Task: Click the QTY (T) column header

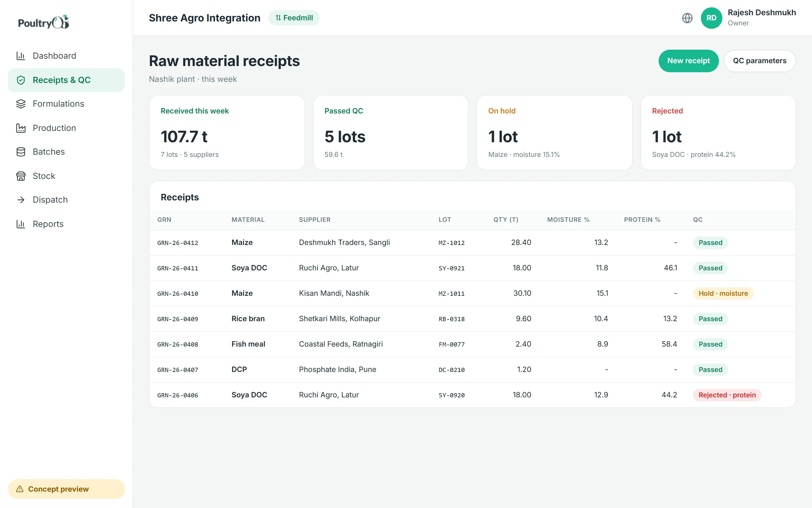Action: [506, 220]
